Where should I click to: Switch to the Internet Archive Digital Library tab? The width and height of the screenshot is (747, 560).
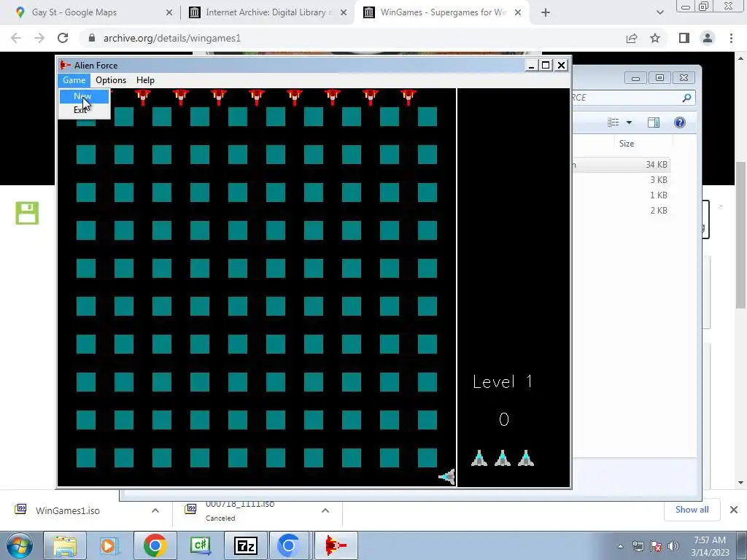(267, 12)
